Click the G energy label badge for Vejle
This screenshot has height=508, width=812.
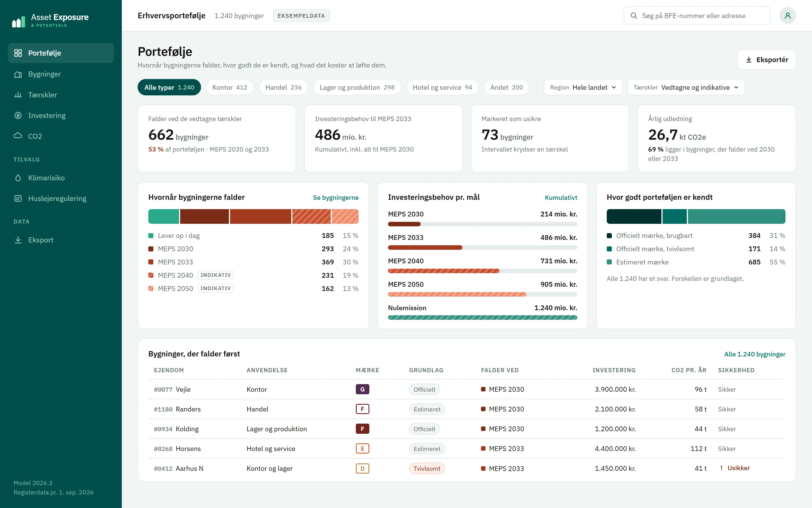[362, 389]
